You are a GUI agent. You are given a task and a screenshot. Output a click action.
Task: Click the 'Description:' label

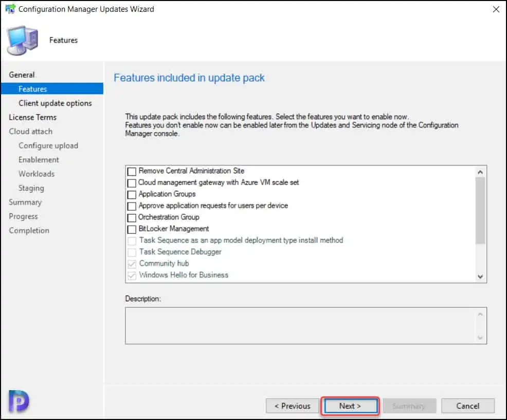pyautogui.click(x=143, y=299)
